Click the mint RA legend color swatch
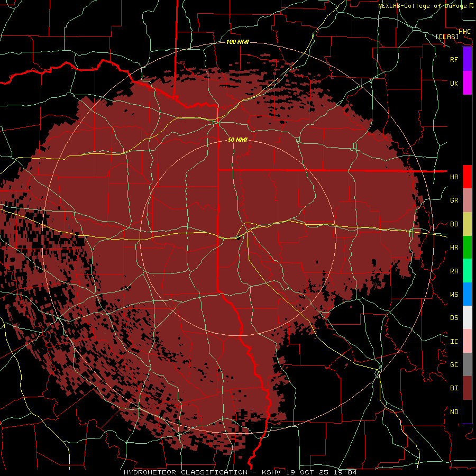Viewport: 476px width, 476px height. pyautogui.click(x=467, y=271)
